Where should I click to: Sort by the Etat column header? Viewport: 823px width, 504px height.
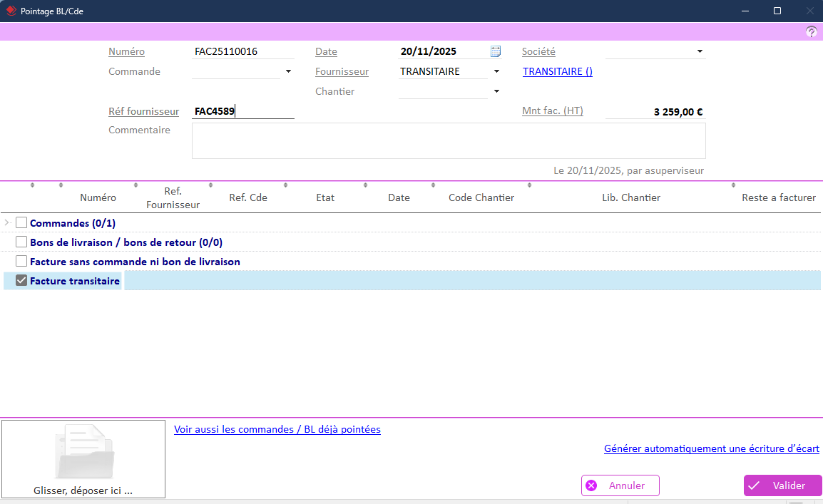point(324,197)
